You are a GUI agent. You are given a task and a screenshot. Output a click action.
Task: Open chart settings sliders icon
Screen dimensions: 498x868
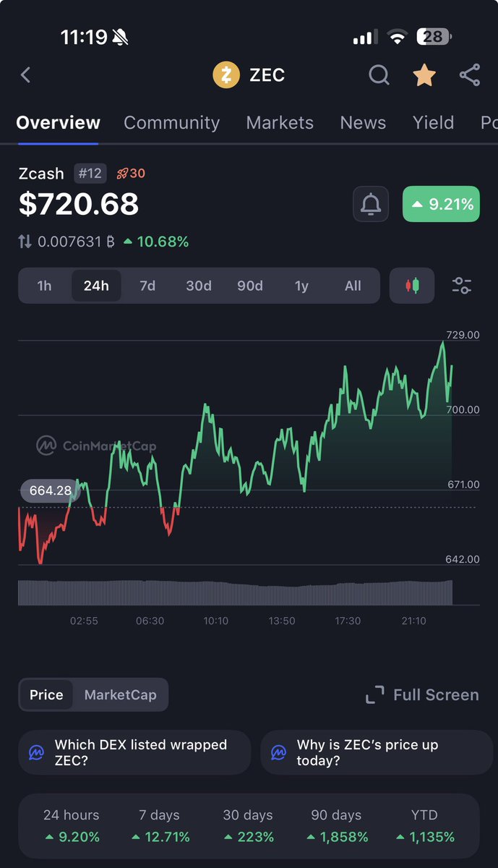(462, 286)
